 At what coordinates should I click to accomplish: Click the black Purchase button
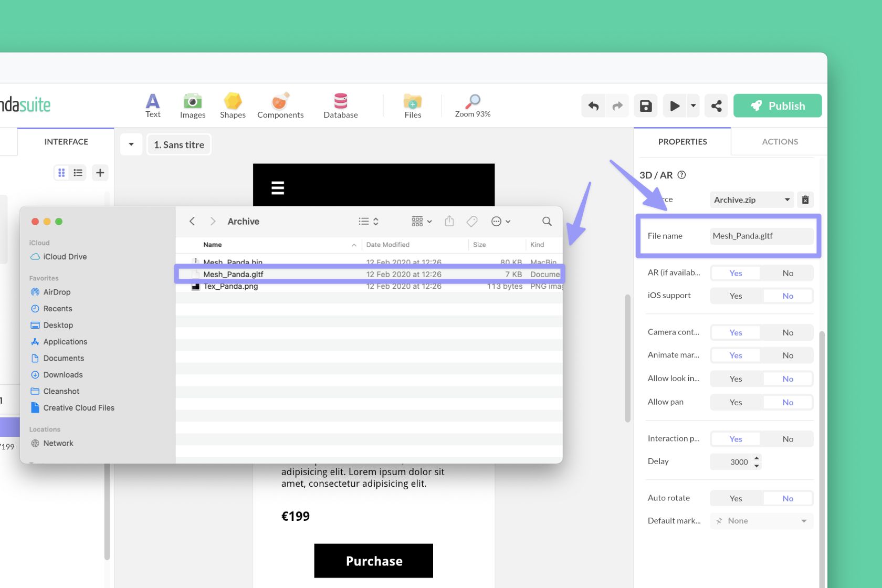coord(373,561)
